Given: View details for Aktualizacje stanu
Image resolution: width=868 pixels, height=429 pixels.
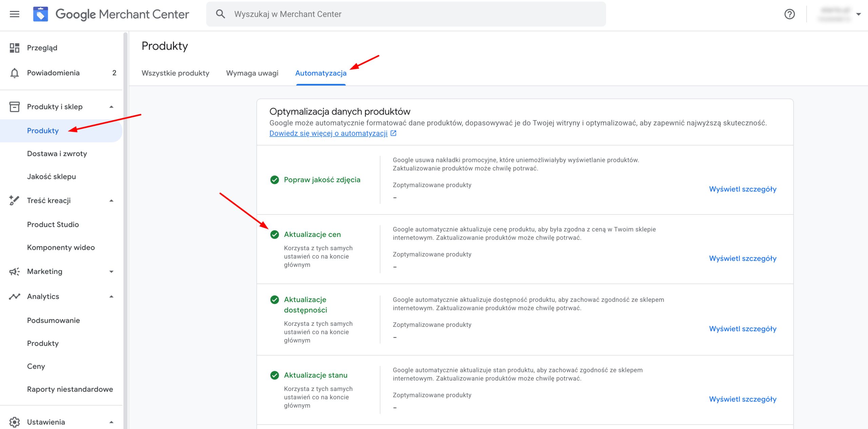Looking at the screenshot, I should tap(743, 399).
